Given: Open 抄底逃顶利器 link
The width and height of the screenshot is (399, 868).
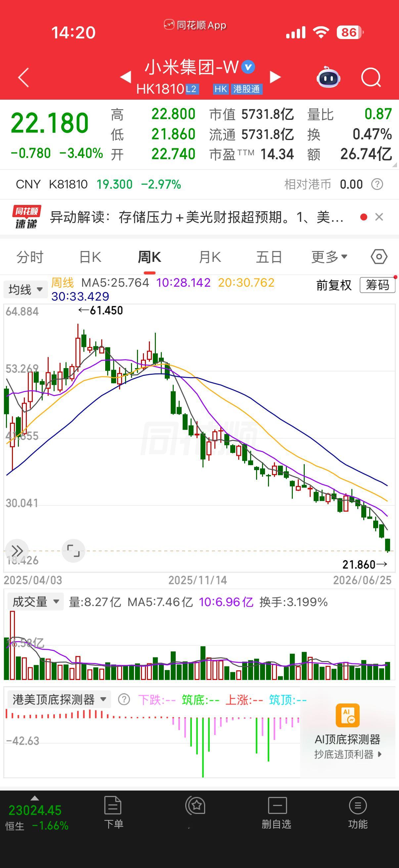Looking at the screenshot, I should 347,754.
